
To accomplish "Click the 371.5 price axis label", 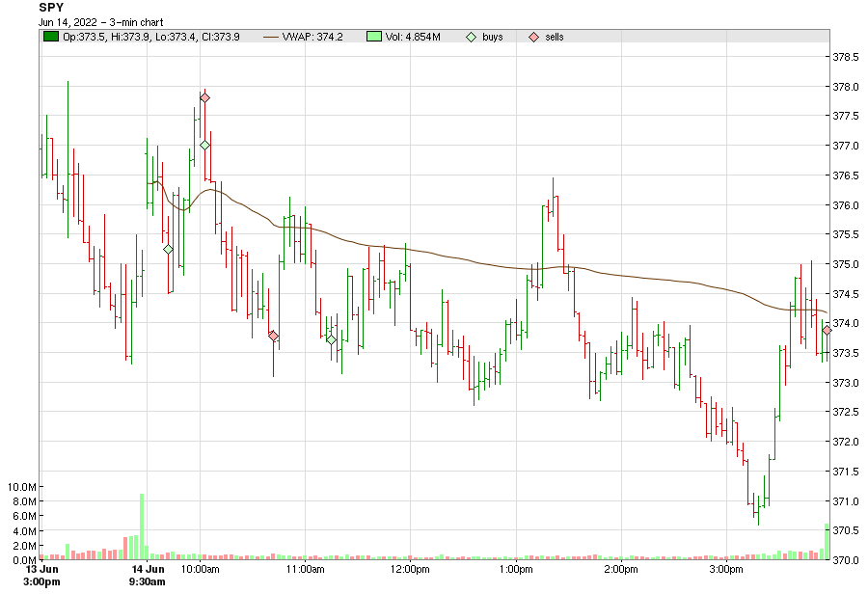I will (x=846, y=472).
